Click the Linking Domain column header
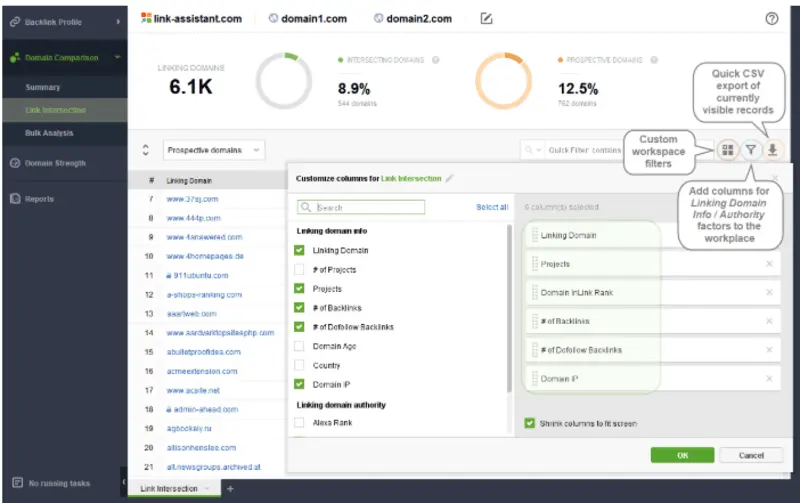The height and width of the screenshot is (503, 800). click(189, 181)
